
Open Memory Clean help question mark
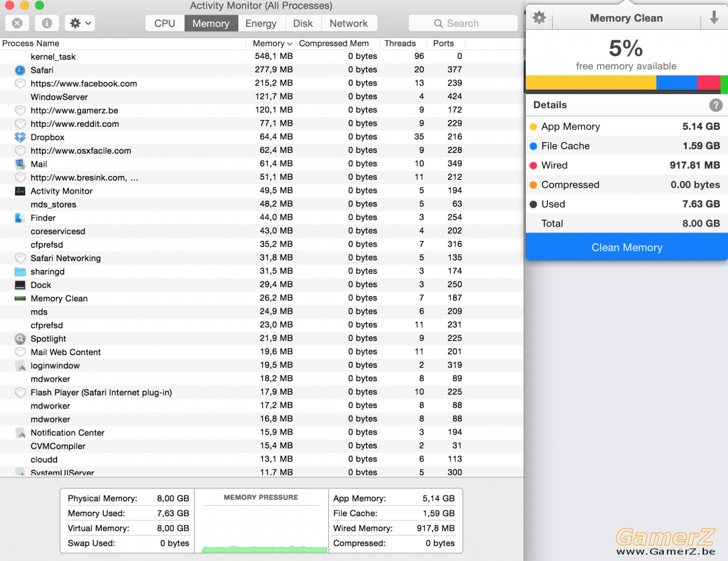point(716,105)
